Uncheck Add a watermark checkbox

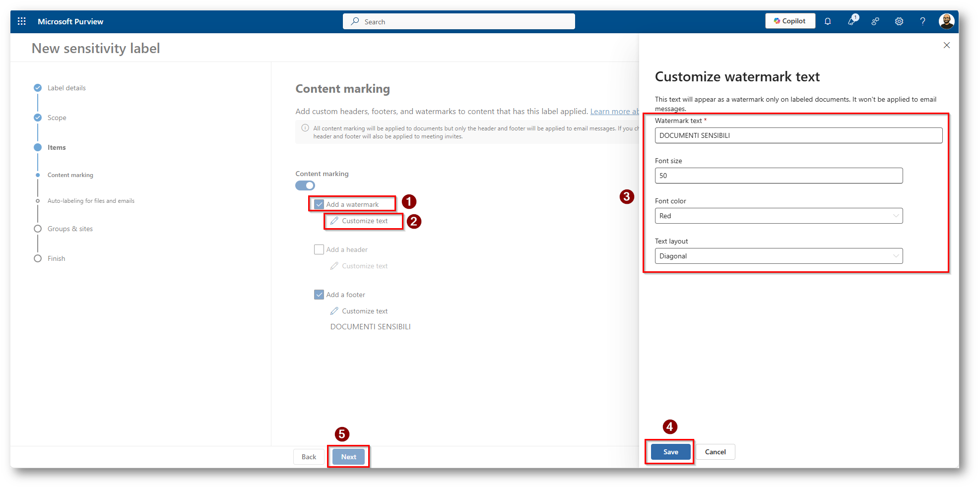tap(319, 204)
